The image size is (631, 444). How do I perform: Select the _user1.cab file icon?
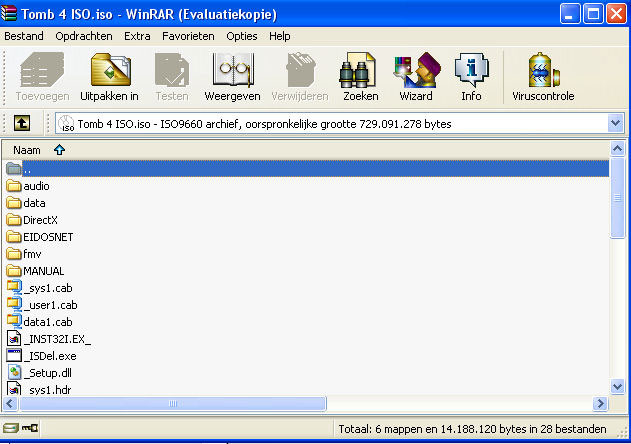(x=14, y=304)
